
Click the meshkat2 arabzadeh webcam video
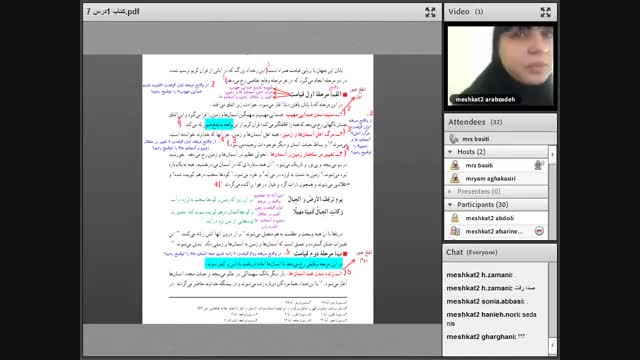(500, 66)
